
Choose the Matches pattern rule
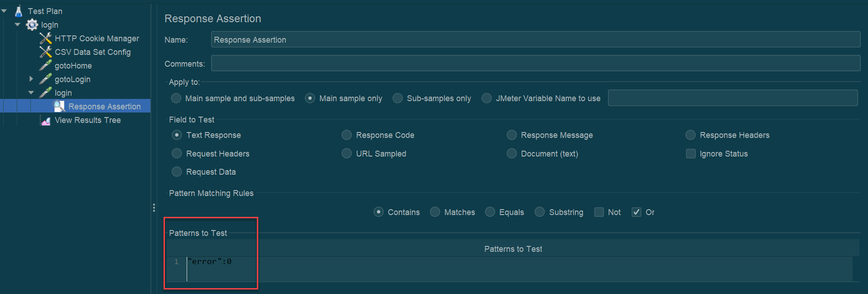click(x=435, y=212)
